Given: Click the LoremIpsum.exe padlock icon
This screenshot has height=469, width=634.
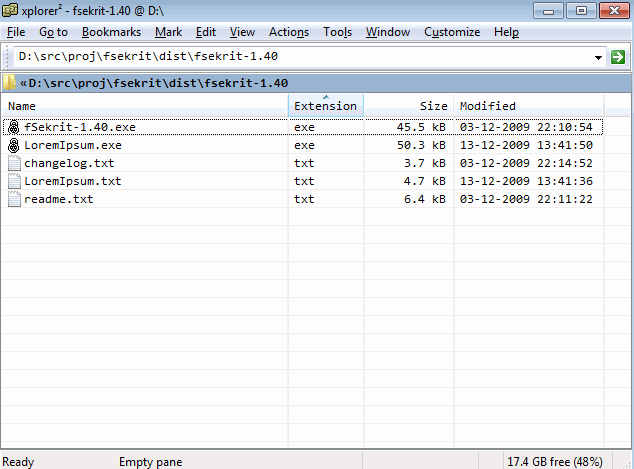Looking at the screenshot, I should [14, 145].
